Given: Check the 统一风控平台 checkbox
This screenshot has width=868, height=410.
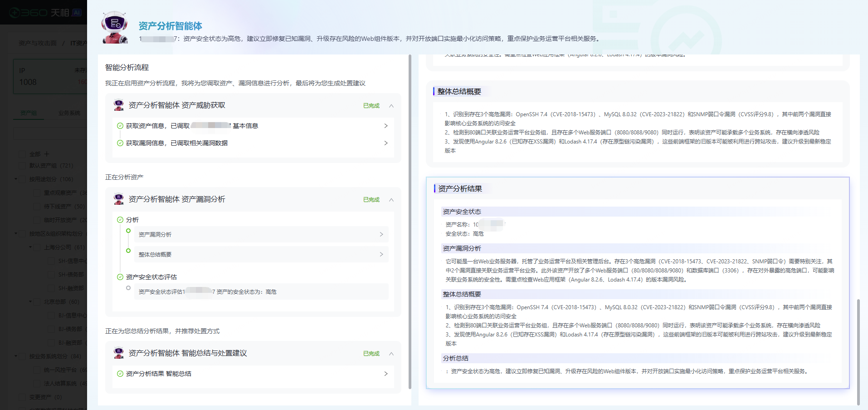Looking at the screenshot, I should pyautogui.click(x=36, y=370).
